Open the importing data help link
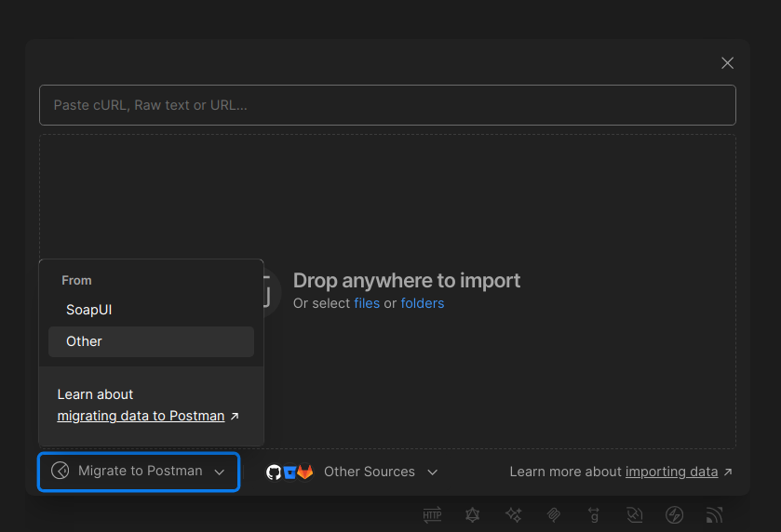Screen dimensions: 781x532 [671, 472]
